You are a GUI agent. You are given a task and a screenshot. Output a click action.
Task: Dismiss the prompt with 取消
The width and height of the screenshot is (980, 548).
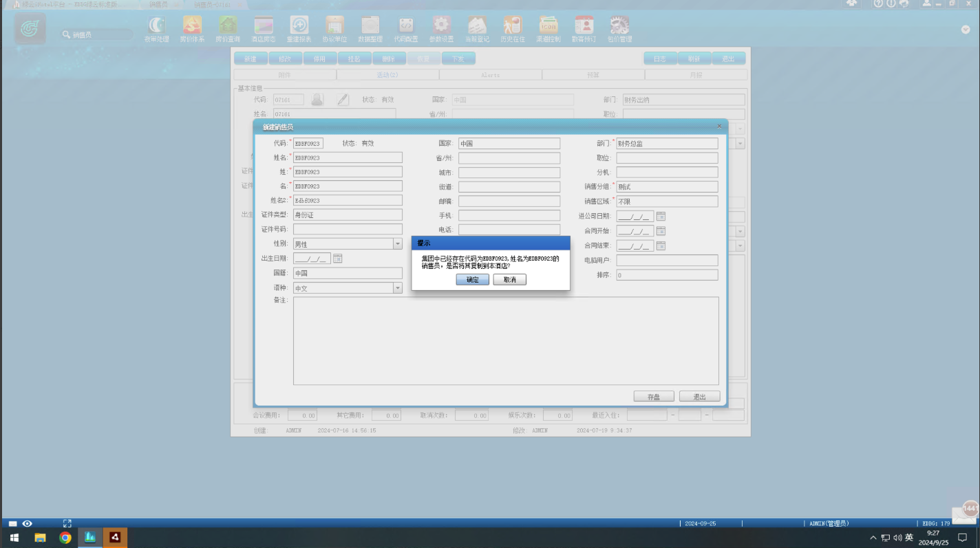pos(510,280)
